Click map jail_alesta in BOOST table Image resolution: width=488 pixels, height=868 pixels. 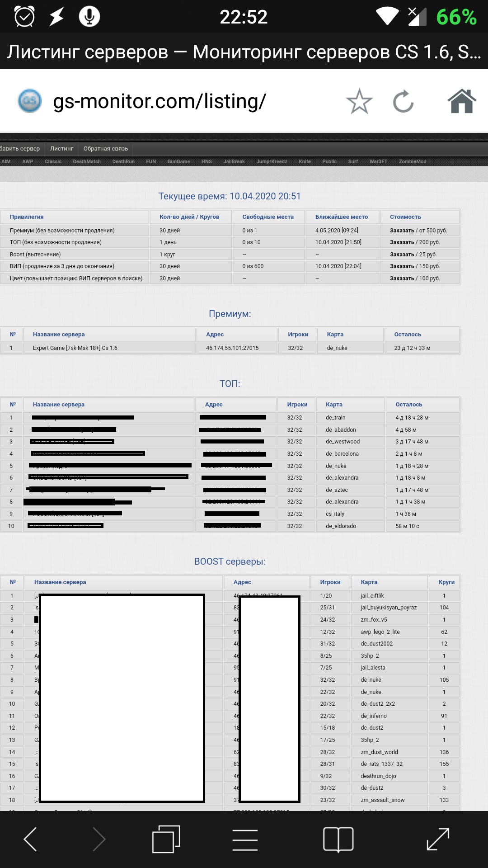pyautogui.click(x=373, y=668)
